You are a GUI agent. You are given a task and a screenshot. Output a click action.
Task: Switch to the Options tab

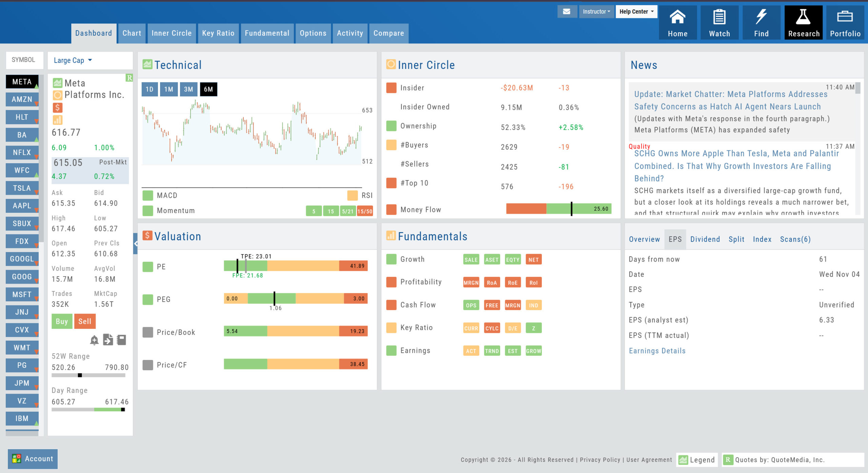point(313,33)
